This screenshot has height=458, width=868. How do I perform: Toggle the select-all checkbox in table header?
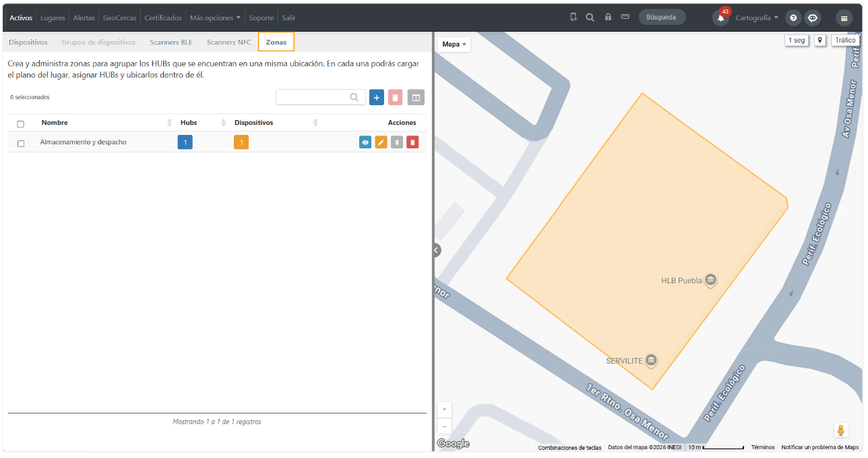[x=20, y=124]
